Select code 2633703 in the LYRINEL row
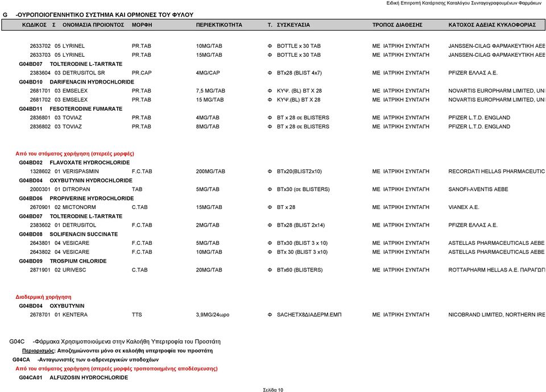The height and width of the screenshot is (392, 546). tap(40, 55)
